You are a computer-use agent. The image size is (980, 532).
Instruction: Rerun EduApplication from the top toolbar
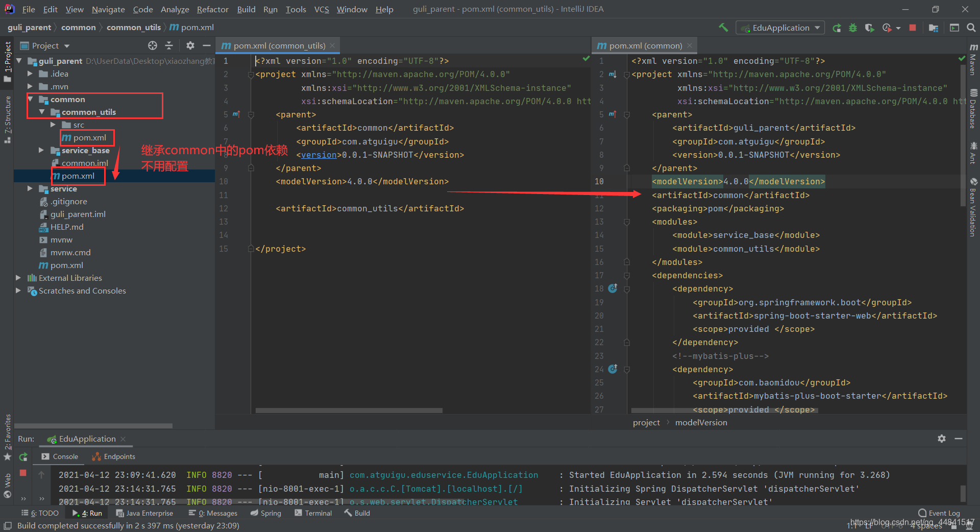pyautogui.click(x=837, y=28)
